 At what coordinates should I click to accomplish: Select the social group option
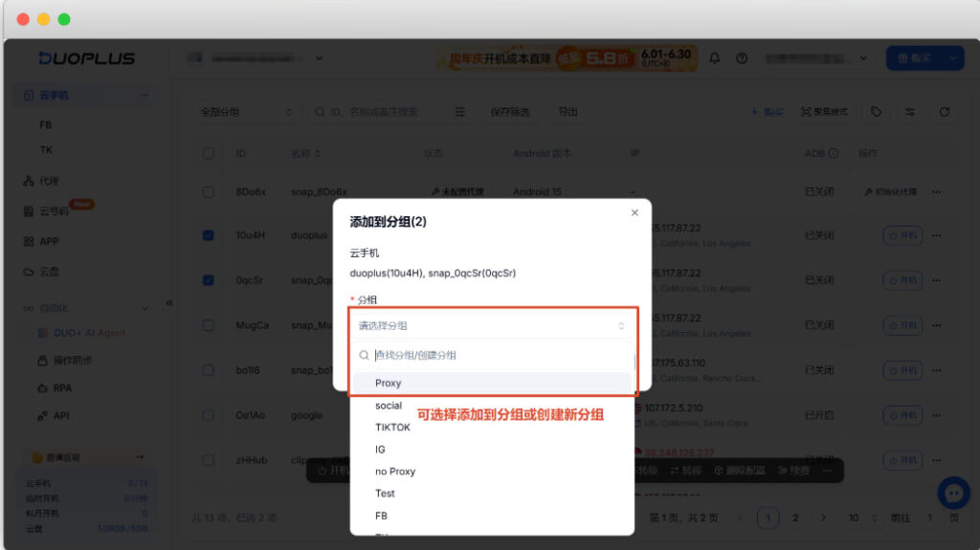click(493, 406)
